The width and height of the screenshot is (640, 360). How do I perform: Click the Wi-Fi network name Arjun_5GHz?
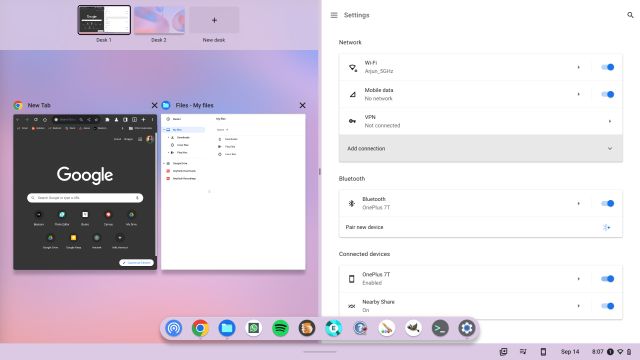379,71
